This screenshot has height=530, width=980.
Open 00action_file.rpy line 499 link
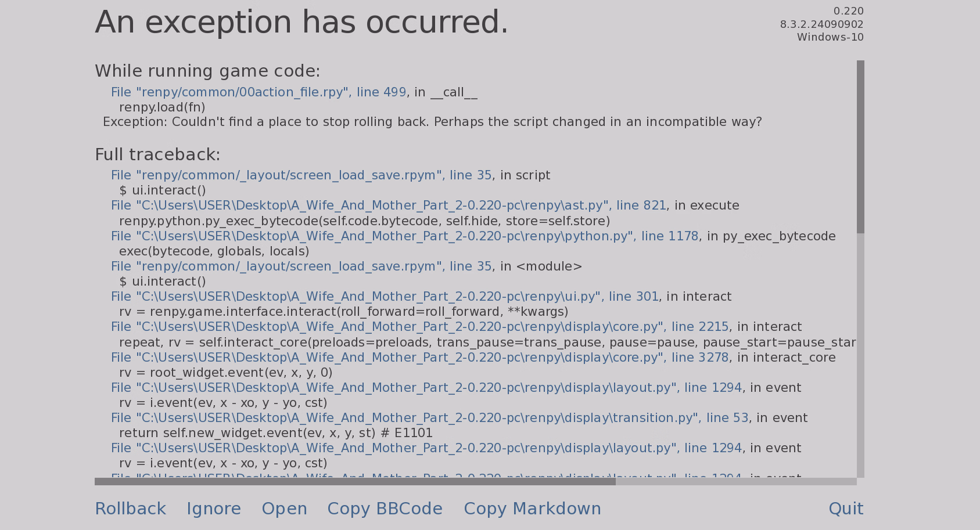click(258, 92)
